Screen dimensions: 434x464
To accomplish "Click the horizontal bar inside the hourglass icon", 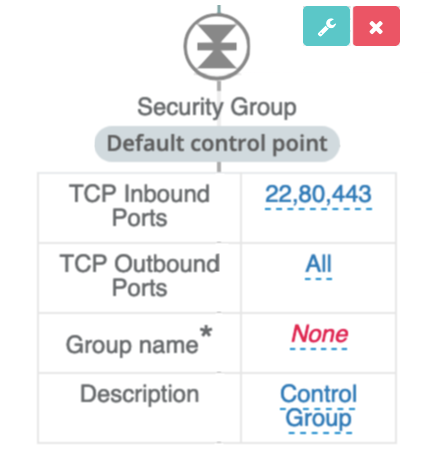I will 217,47.
